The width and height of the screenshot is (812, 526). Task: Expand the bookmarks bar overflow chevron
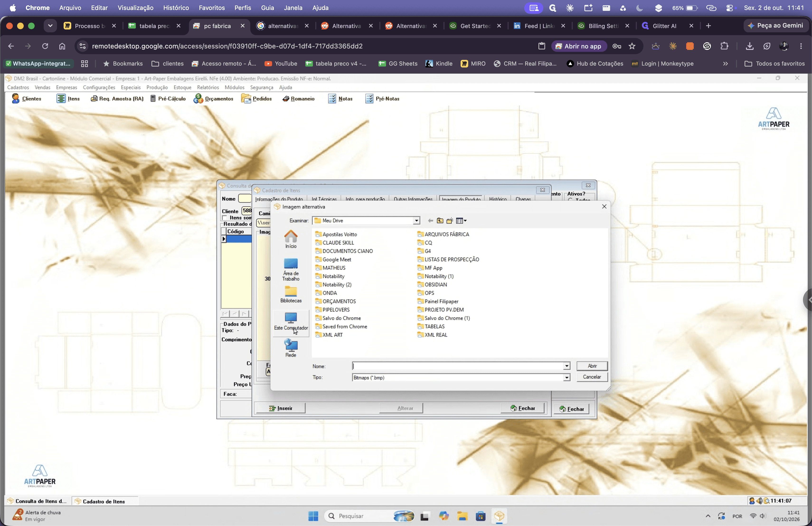pyautogui.click(x=725, y=63)
